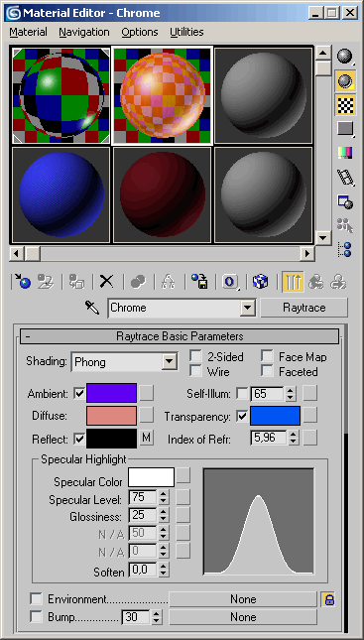Screen dimensions: 364x640
Task: Click the sample slots scroll down arrow
Action: 324,237
